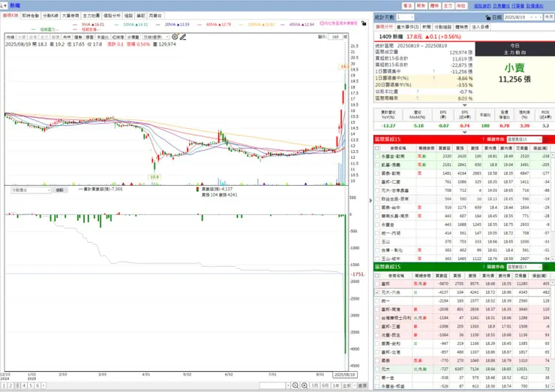Click the question mark in 區間賣超15 header
This screenshot has height=392, width=555.
(484, 267)
